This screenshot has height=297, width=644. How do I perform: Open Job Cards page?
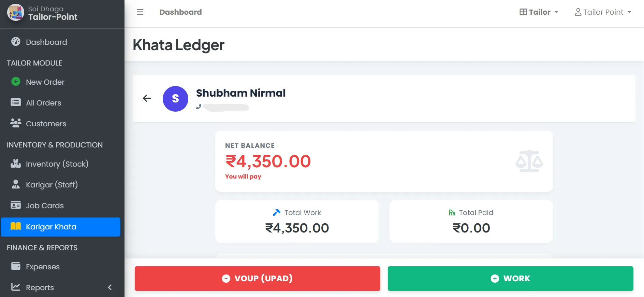[x=45, y=206]
